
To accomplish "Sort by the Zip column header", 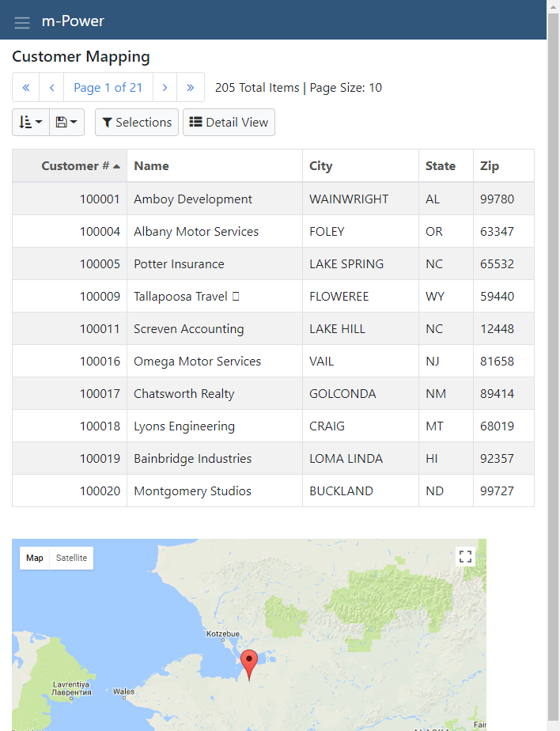I will pyautogui.click(x=504, y=166).
